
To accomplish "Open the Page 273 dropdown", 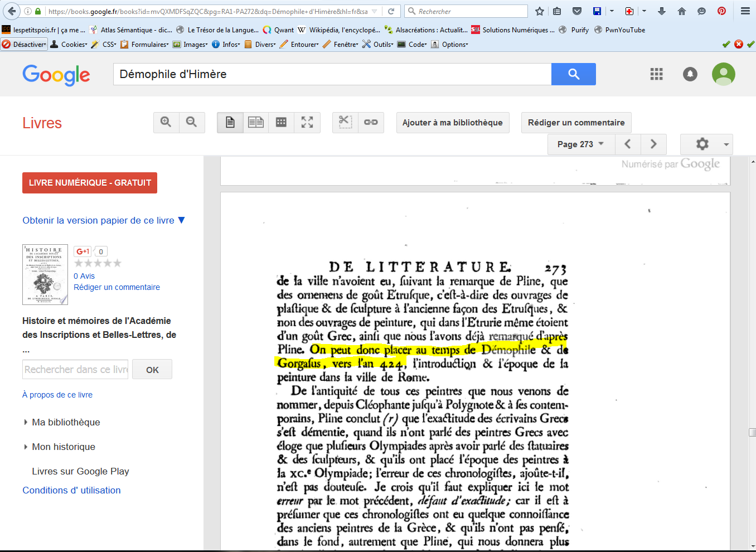I will coord(581,144).
